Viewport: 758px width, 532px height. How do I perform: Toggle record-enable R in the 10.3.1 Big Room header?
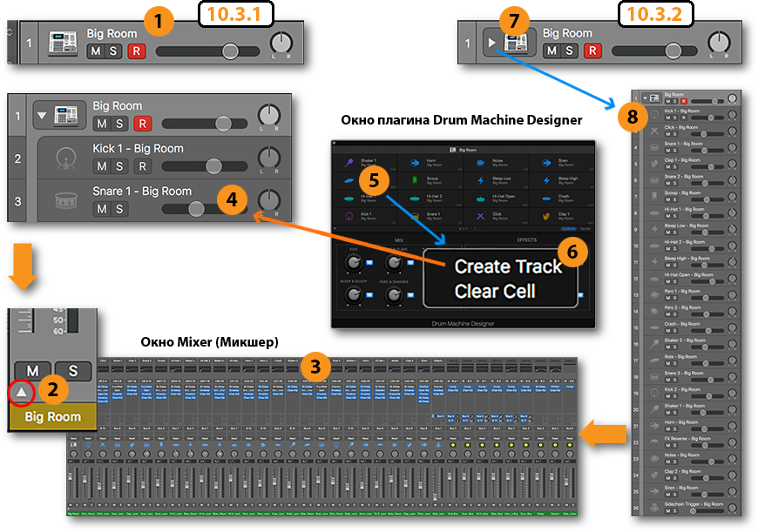tap(136, 51)
